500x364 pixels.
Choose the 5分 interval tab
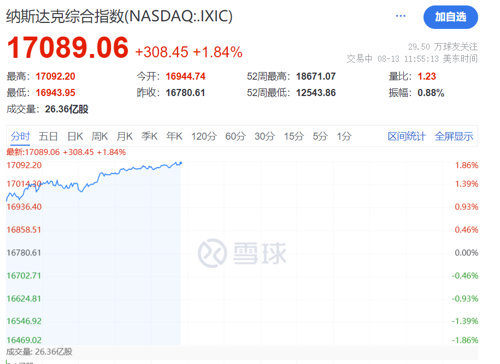(320, 136)
